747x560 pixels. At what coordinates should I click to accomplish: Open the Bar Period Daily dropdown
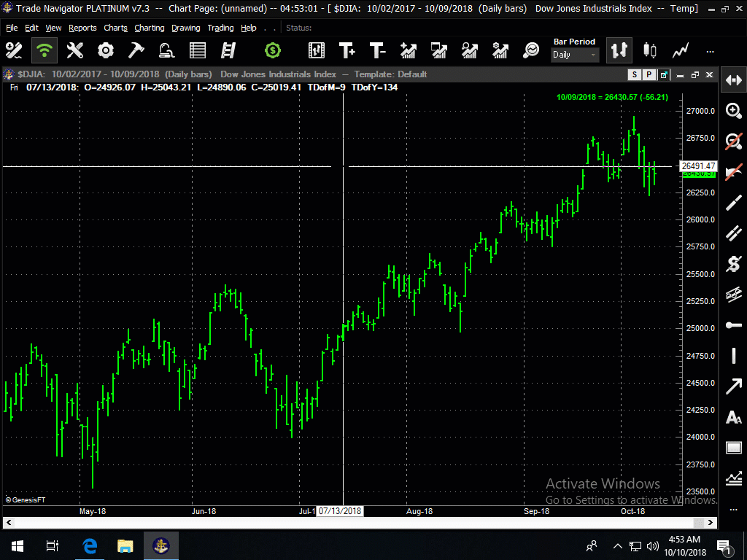click(x=575, y=55)
